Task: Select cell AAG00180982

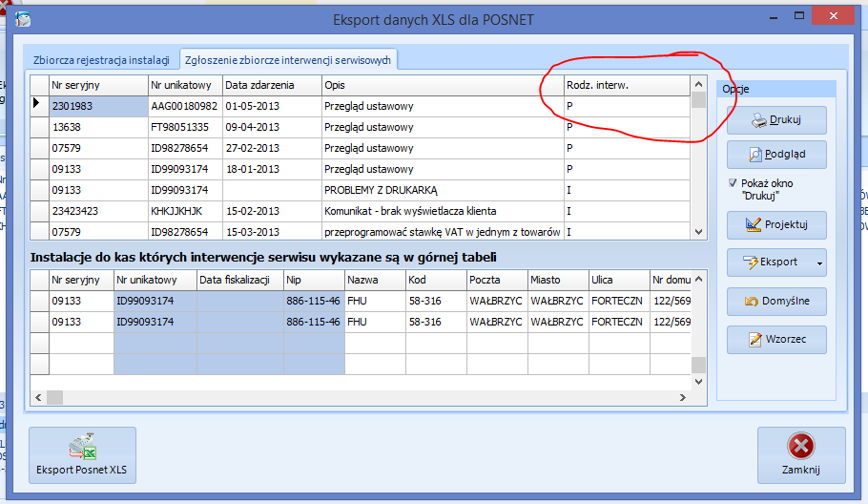Action: coord(185,106)
